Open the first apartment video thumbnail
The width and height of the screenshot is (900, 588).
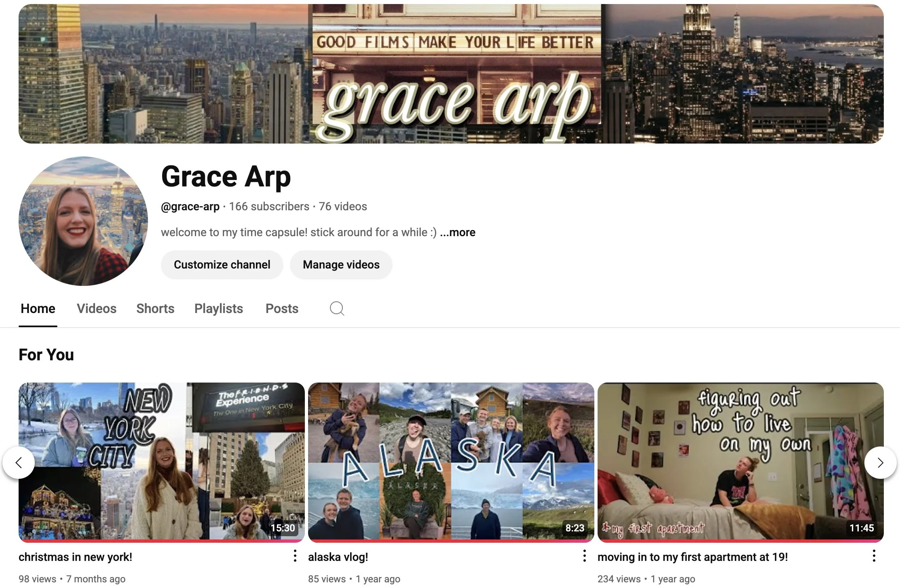[x=740, y=461]
